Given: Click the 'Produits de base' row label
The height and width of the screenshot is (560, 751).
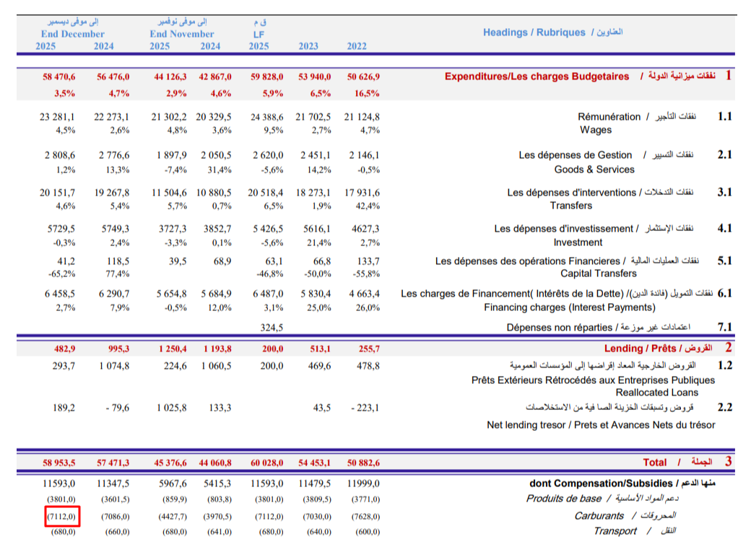Looking at the screenshot, I should [x=563, y=499].
